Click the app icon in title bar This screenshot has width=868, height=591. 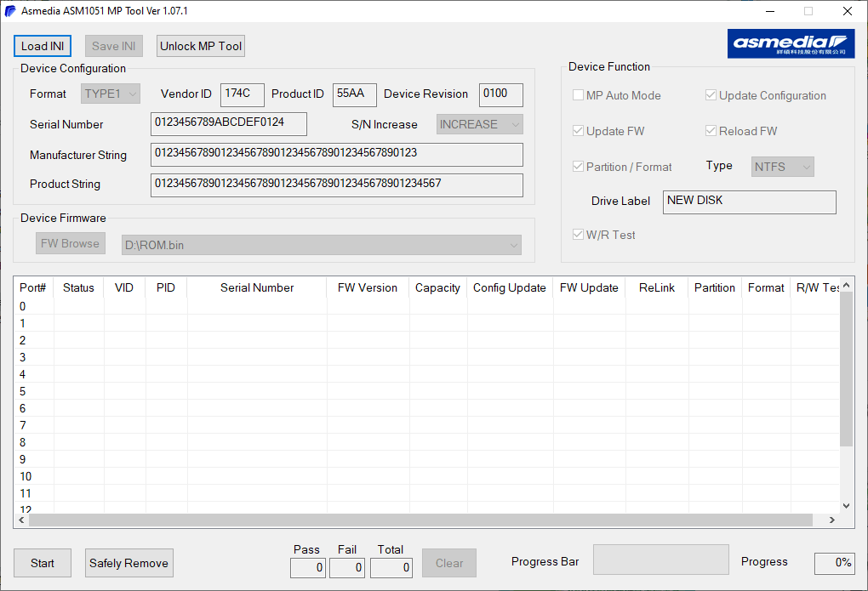pyautogui.click(x=10, y=11)
